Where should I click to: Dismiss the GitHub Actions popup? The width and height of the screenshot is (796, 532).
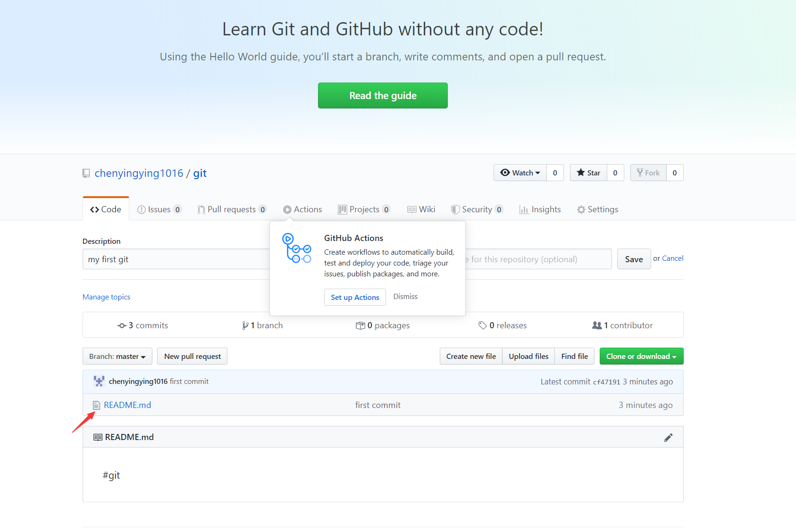405,297
